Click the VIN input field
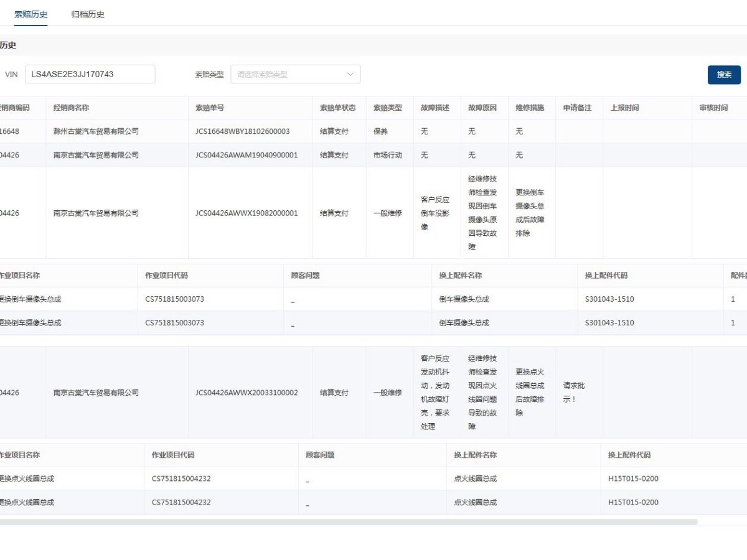747x560 pixels. tap(90, 74)
